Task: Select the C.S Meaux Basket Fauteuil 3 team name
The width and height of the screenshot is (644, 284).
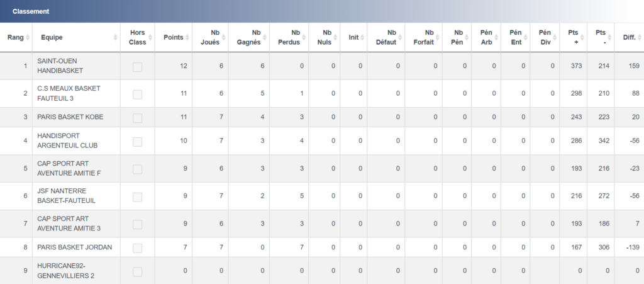Action: coord(69,93)
